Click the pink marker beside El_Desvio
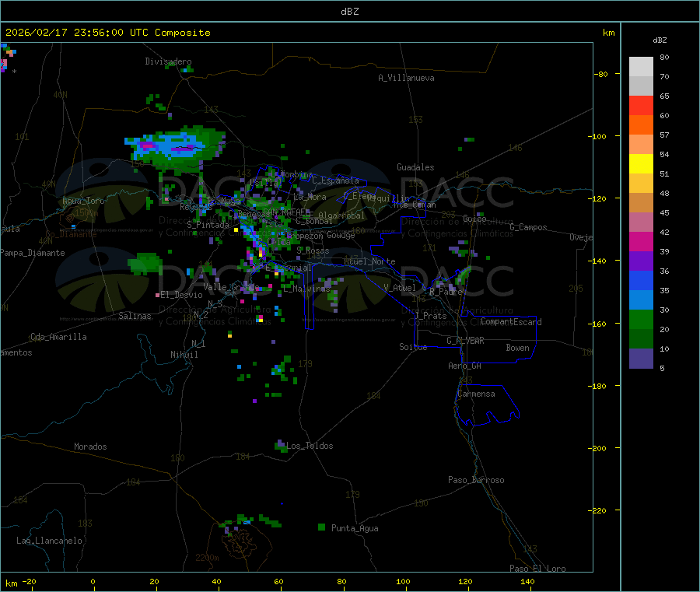This screenshot has height=592, width=700. click(x=157, y=295)
